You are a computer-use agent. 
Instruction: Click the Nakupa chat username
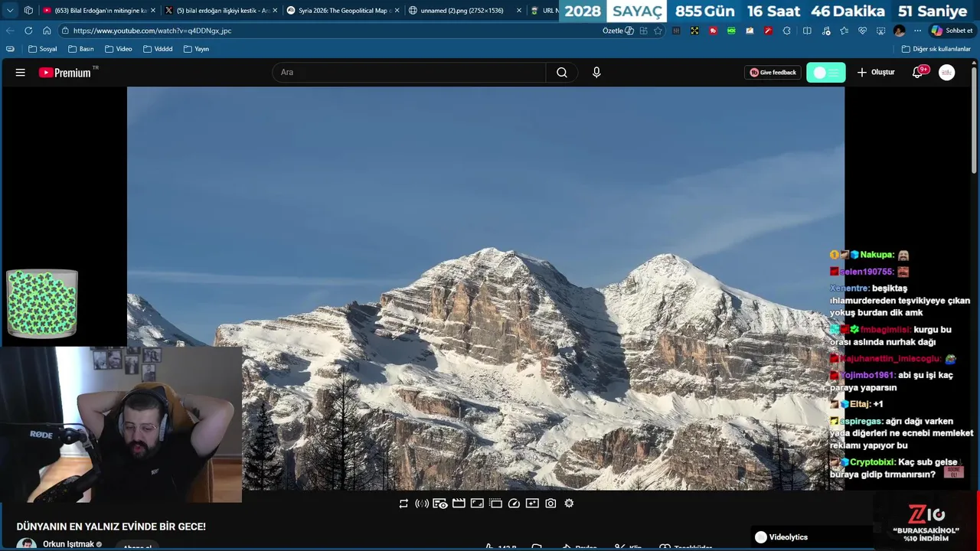point(877,255)
